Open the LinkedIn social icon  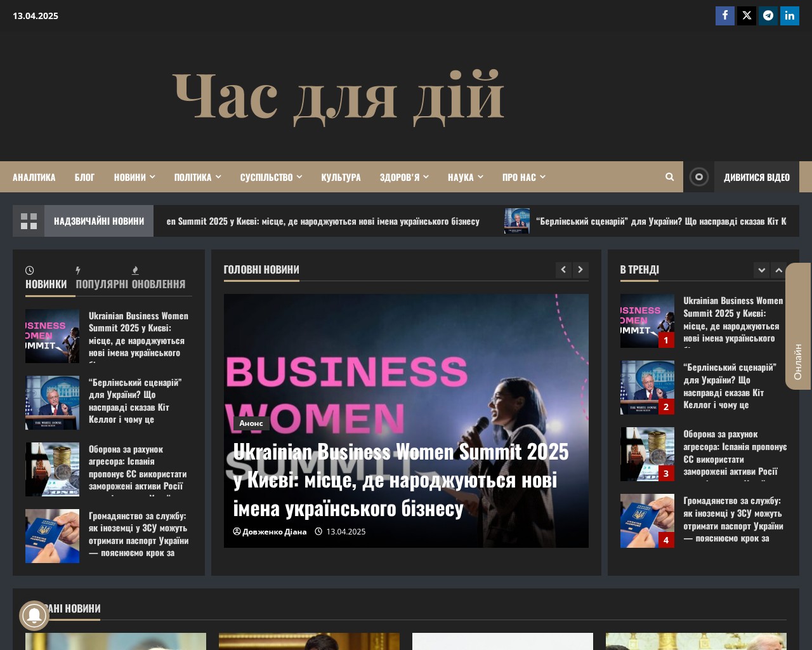pyautogui.click(x=790, y=16)
